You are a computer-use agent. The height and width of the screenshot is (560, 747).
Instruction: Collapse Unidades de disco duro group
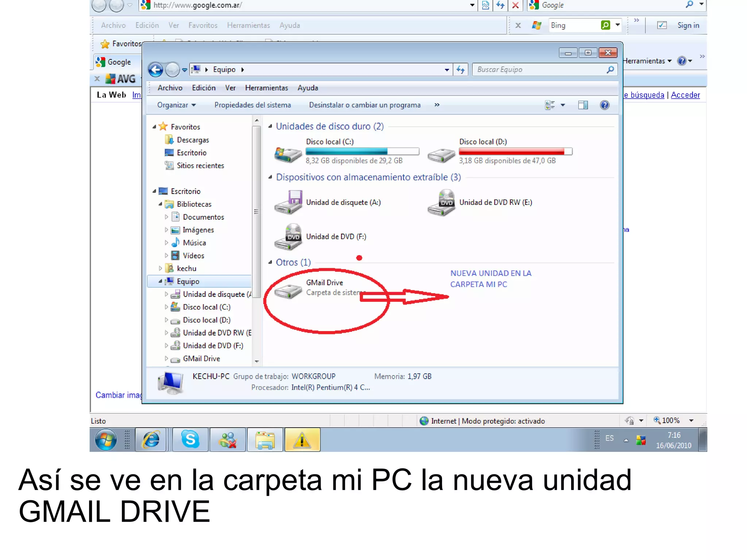270,126
